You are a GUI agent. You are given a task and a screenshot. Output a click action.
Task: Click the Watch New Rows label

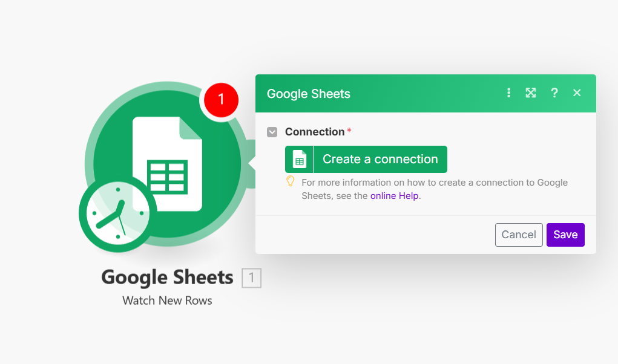(x=167, y=301)
